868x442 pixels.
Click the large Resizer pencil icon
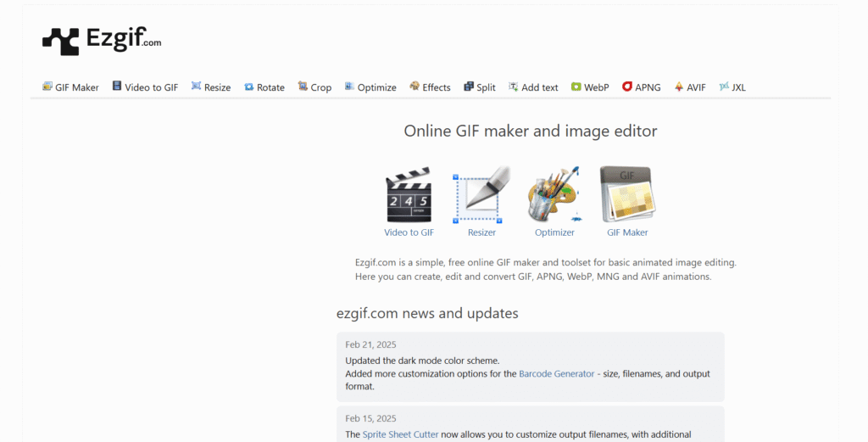[481, 195]
